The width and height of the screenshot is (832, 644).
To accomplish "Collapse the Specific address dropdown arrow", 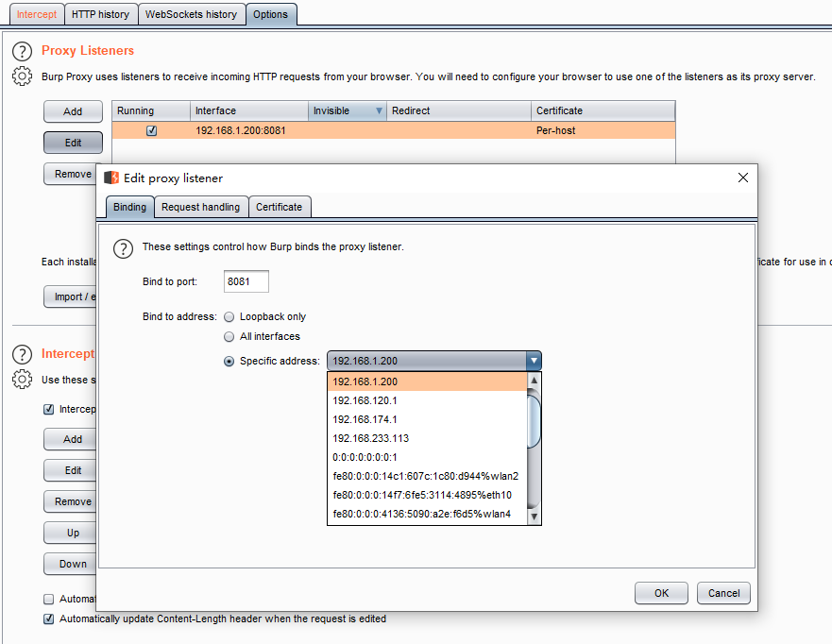I will [534, 361].
